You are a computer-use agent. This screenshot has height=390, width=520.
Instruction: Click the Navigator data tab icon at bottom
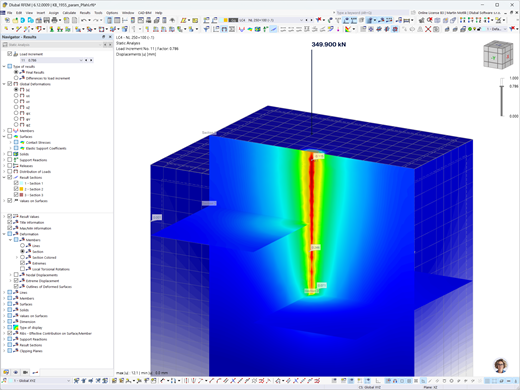[6, 372]
